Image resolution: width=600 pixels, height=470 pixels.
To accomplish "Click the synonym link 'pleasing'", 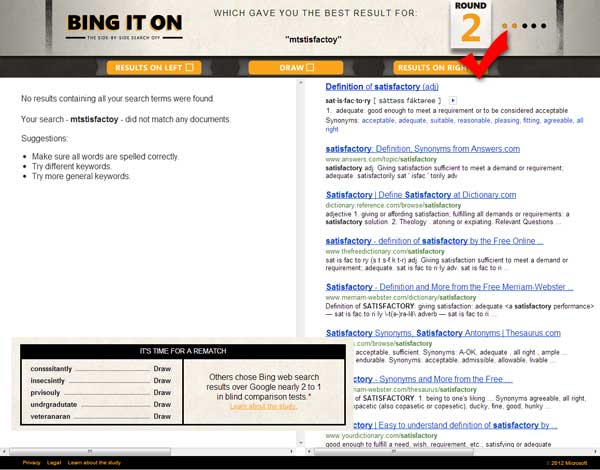I will coord(507,121).
